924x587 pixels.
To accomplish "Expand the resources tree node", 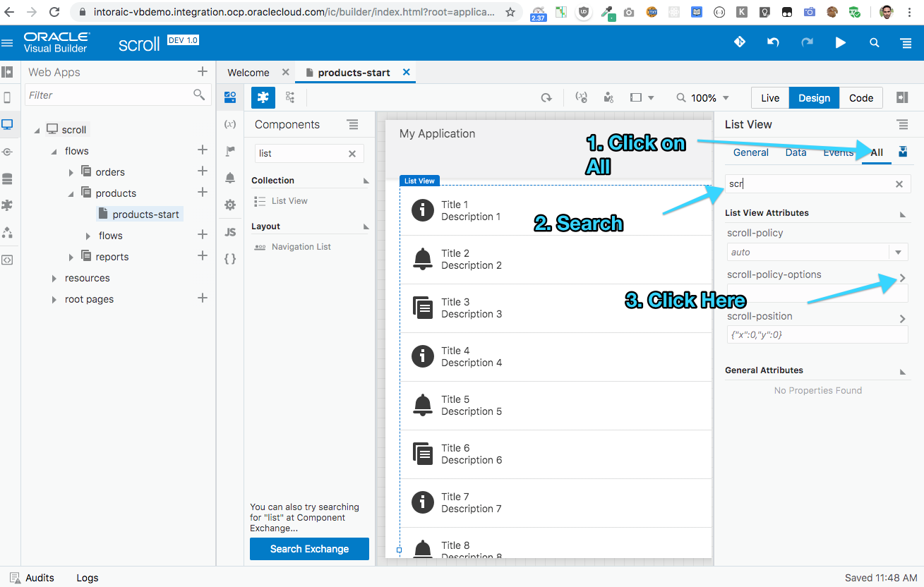I will pyautogui.click(x=54, y=278).
